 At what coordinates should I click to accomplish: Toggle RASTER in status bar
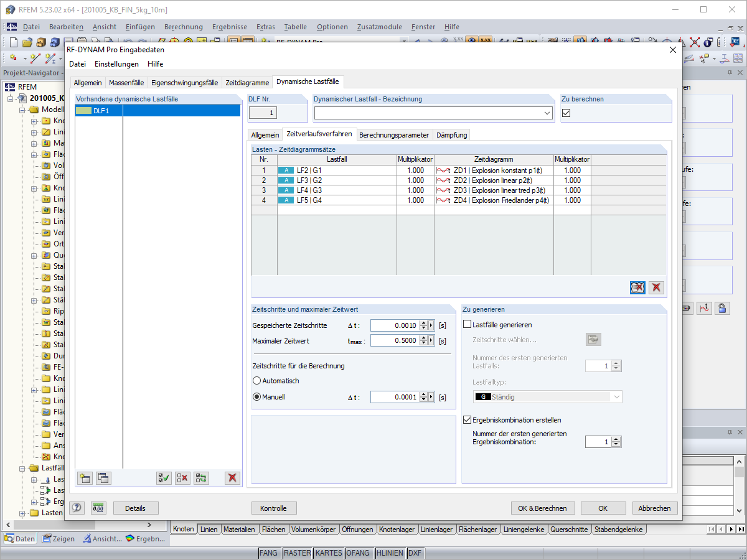coord(297,553)
